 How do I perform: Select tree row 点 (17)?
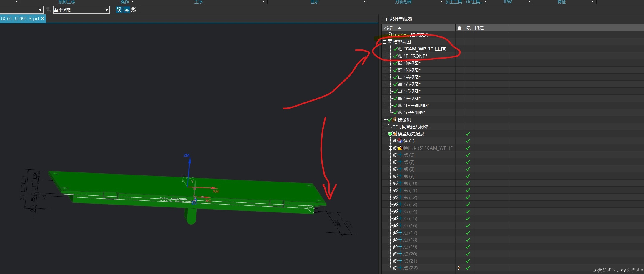tap(410, 233)
